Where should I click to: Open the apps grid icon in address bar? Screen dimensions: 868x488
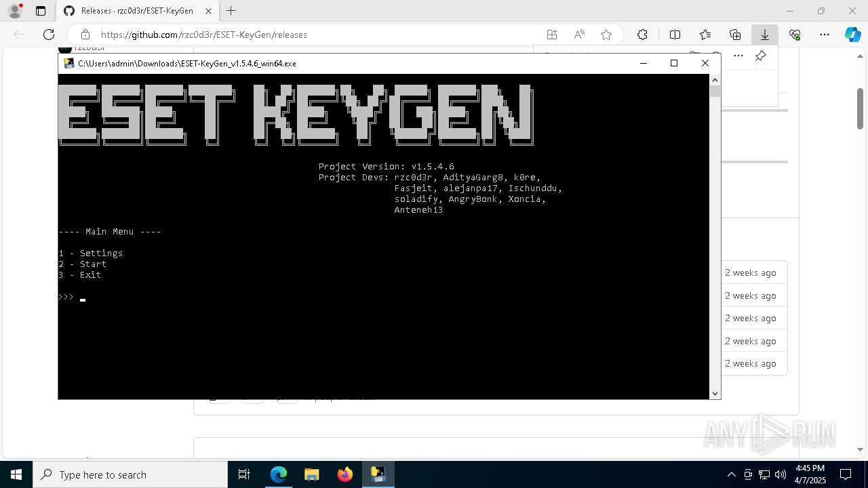(x=552, y=35)
